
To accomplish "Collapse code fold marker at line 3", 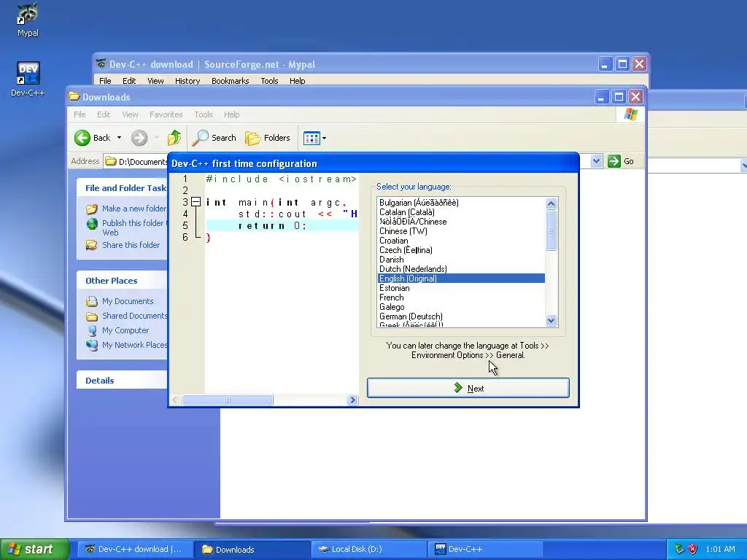I will point(196,202).
